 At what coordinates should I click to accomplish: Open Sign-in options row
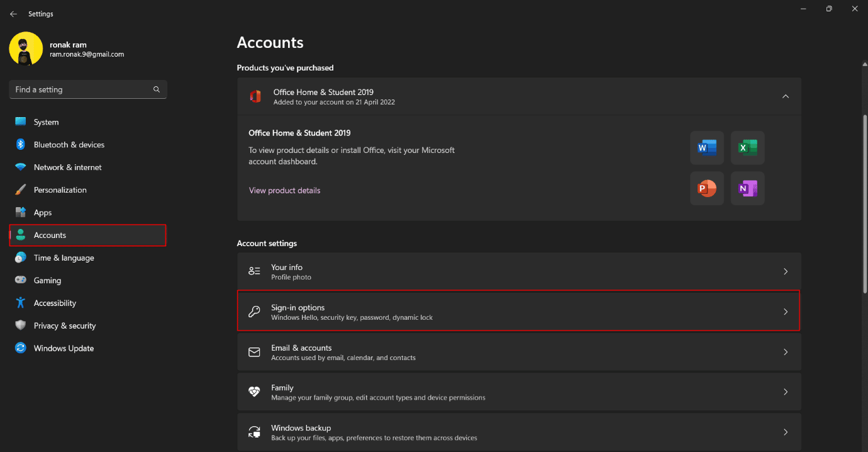(519, 311)
